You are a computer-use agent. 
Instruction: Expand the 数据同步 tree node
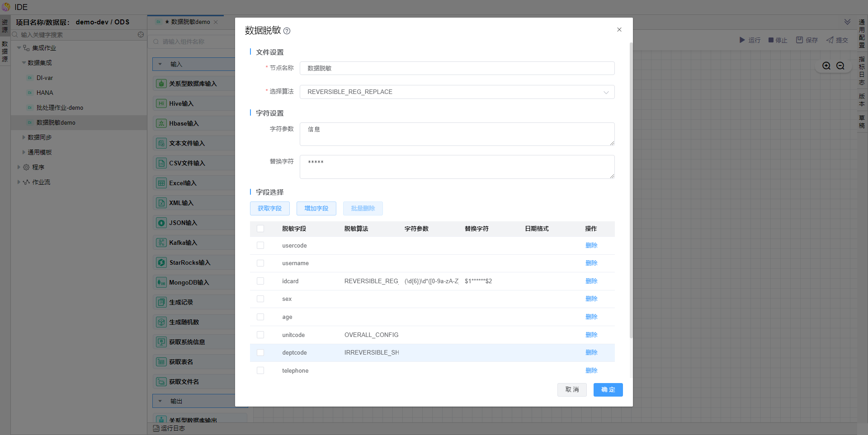[24, 137]
